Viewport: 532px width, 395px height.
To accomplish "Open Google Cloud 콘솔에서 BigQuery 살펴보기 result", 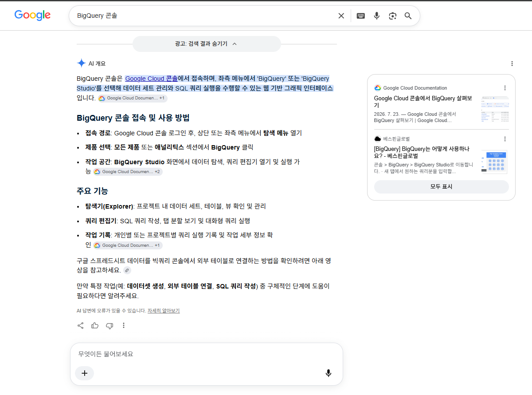I will coord(424,102).
